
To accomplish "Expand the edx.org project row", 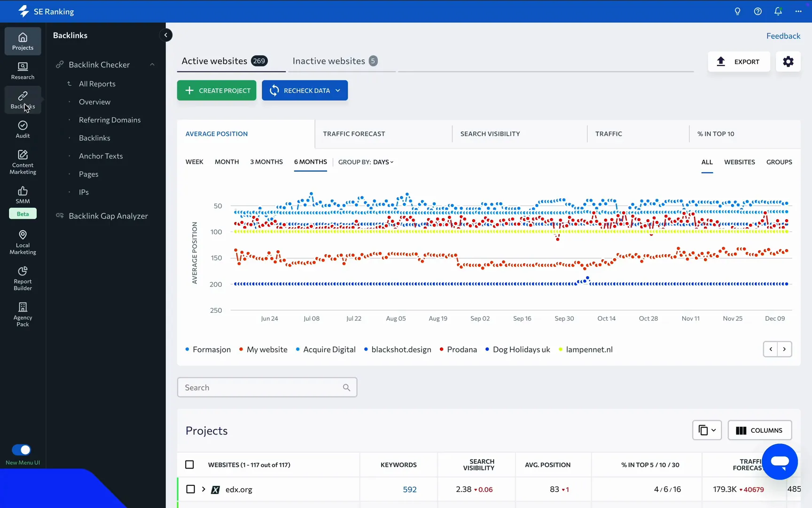I will 203,489.
